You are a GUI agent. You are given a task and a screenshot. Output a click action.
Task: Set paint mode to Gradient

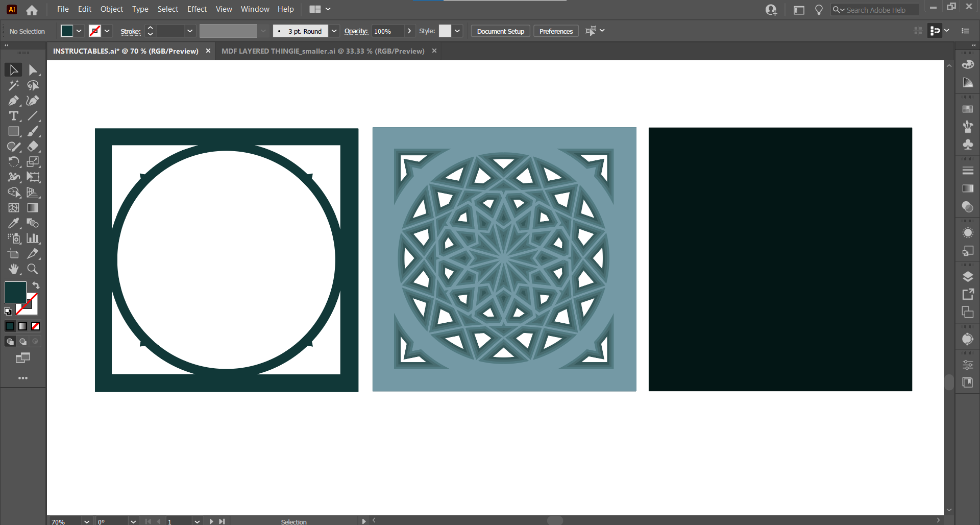pyautogui.click(x=23, y=326)
